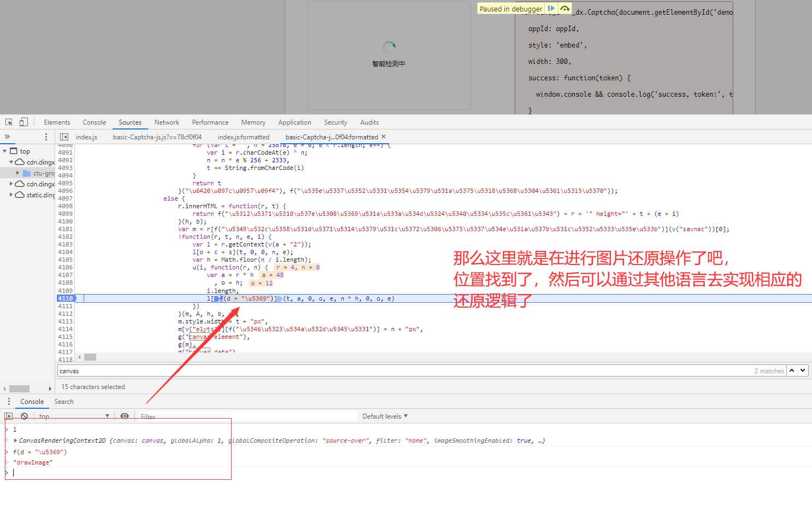Focus the console Filter input

247,416
